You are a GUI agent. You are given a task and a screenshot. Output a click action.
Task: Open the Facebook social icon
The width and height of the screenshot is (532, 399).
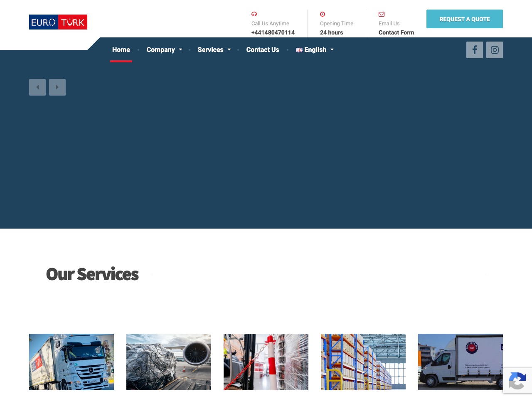[x=475, y=50]
